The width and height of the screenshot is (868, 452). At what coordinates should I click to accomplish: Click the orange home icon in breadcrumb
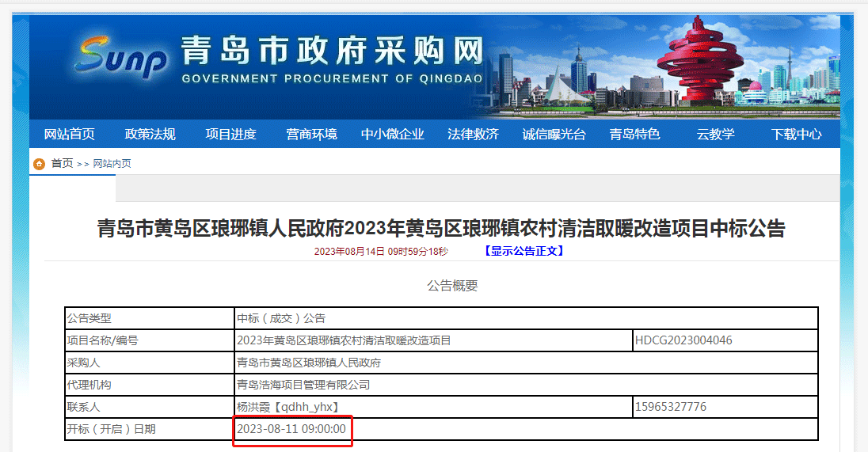(x=39, y=164)
